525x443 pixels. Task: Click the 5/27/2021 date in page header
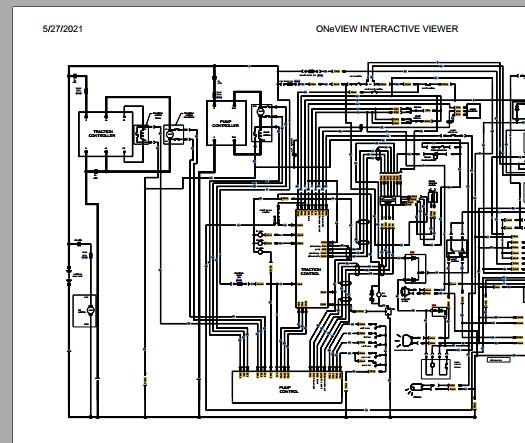[63, 29]
